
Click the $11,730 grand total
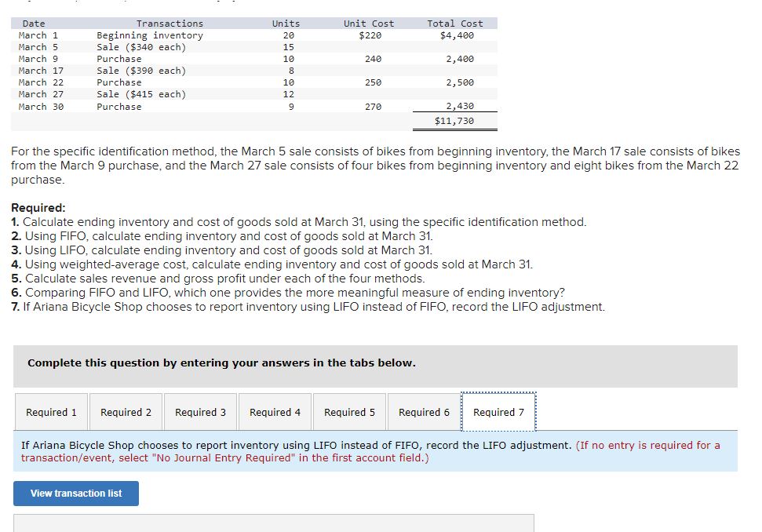pyautogui.click(x=454, y=121)
